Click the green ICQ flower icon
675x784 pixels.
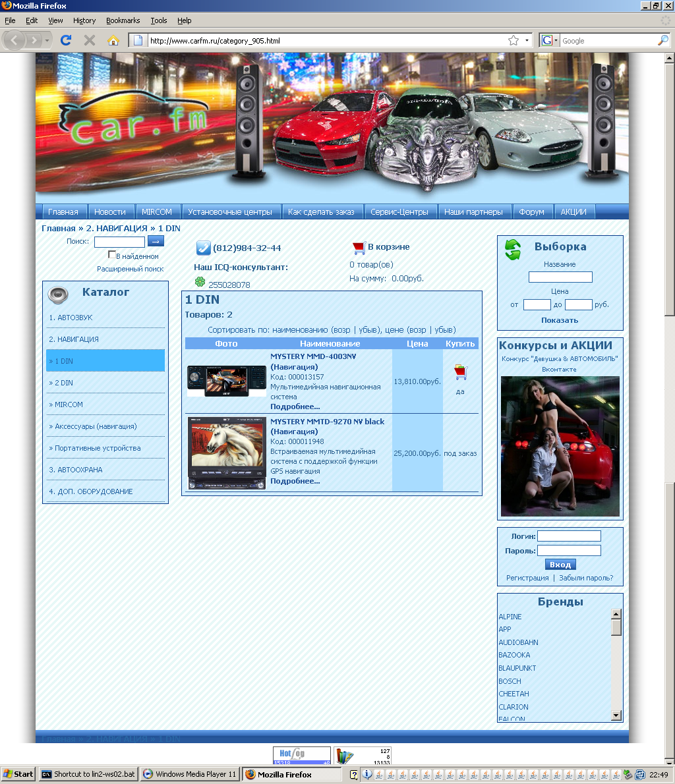[200, 282]
